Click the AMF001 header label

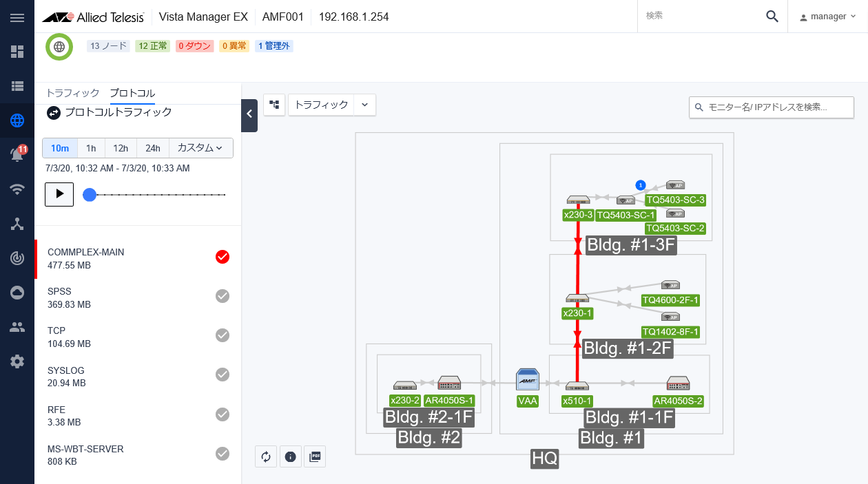[x=283, y=17]
